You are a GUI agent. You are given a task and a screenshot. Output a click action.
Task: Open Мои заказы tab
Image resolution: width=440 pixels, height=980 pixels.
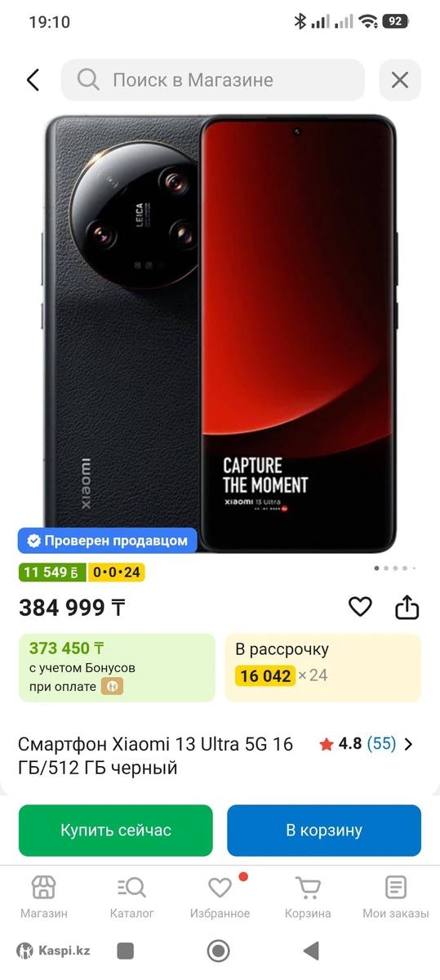tap(395, 897)
